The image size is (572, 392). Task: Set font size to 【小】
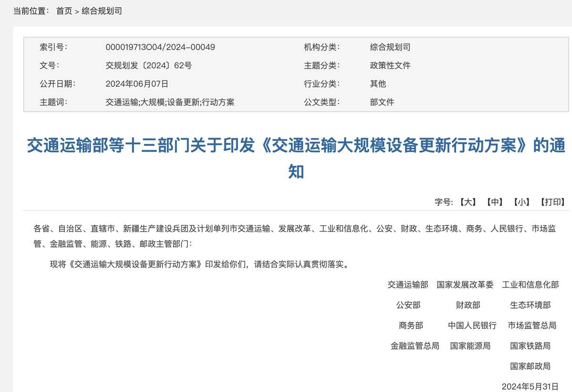pos(522,202)
